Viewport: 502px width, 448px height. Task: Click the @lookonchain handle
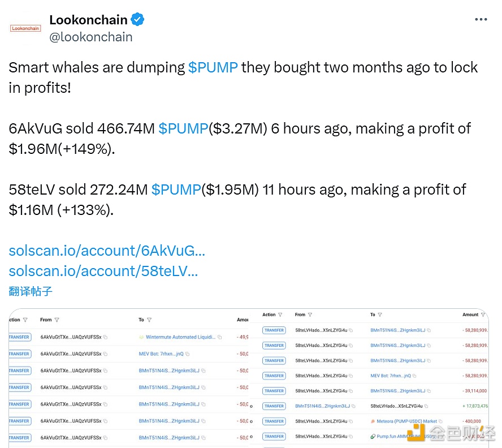pos(90,37)
